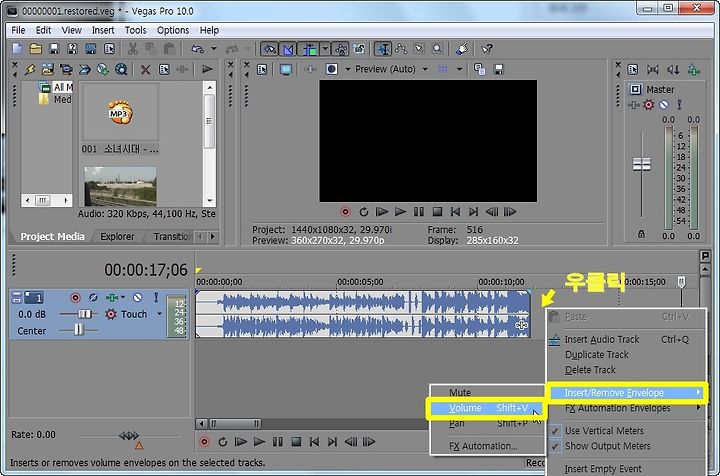The width and height of the screenshot is (720, 476).
Task: Select the Envelope Edit tool icon
Action: pos(401,49)
